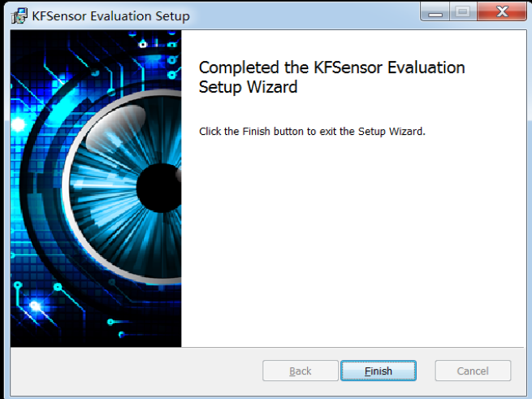Click the empty white area below the message
This screenshot has width=532, height=399.
(349, 244)
